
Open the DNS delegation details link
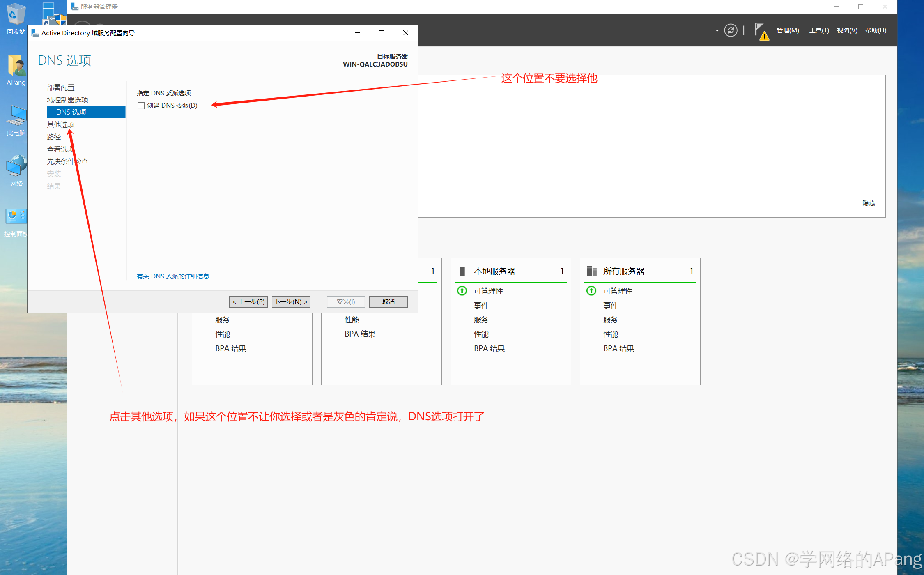click(173, 276)
